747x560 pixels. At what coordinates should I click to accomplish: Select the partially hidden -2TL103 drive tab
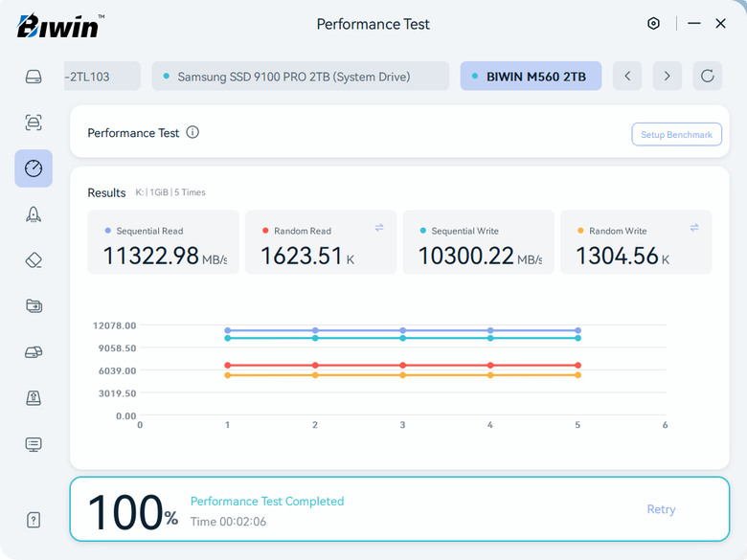click(102, 76)
